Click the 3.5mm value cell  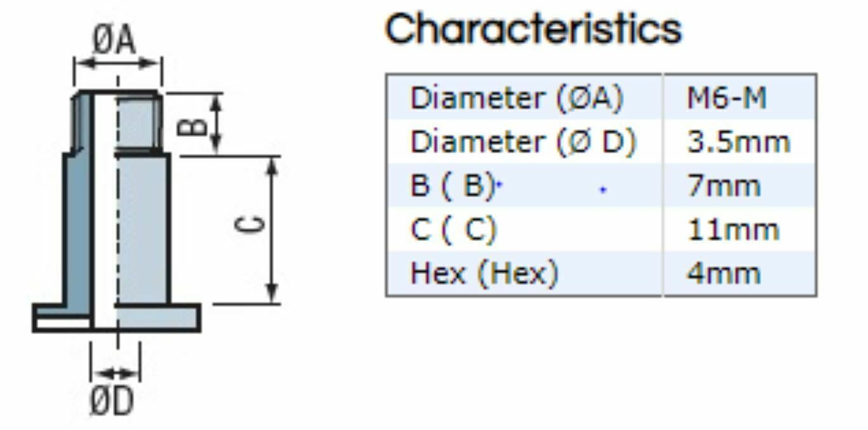[738, 142]
